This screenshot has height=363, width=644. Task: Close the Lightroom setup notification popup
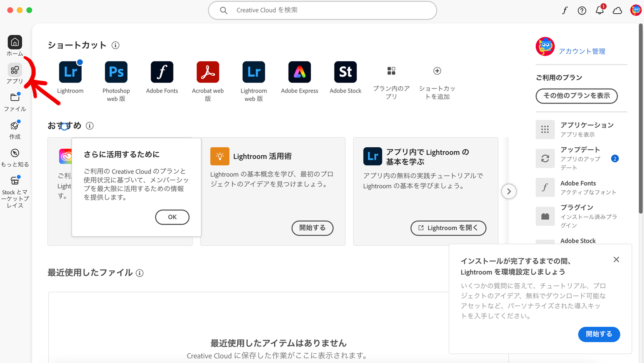click(616, 260)
